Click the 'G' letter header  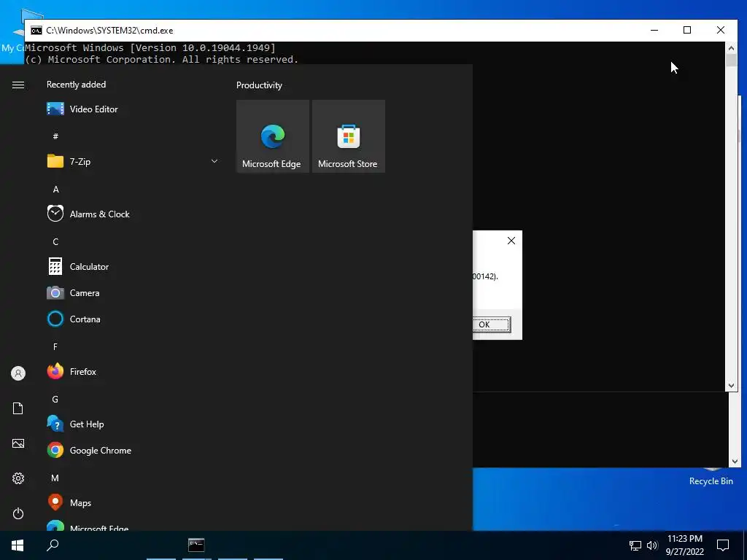tap(55, 400)
